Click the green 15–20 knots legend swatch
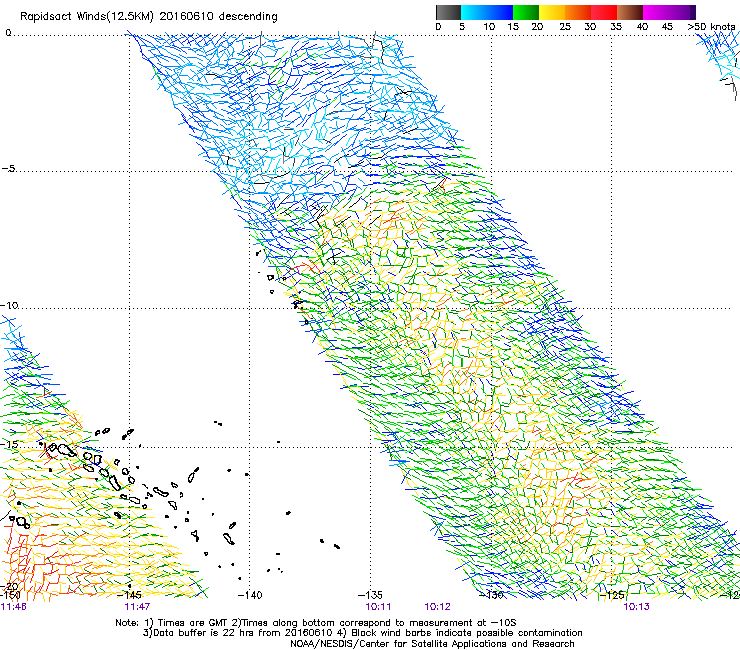This screenshot has width=740, height=650. (x=526, y=12)
